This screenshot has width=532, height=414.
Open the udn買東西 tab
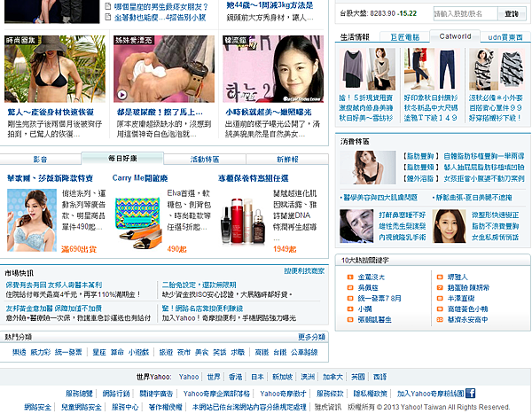point(505,37)
